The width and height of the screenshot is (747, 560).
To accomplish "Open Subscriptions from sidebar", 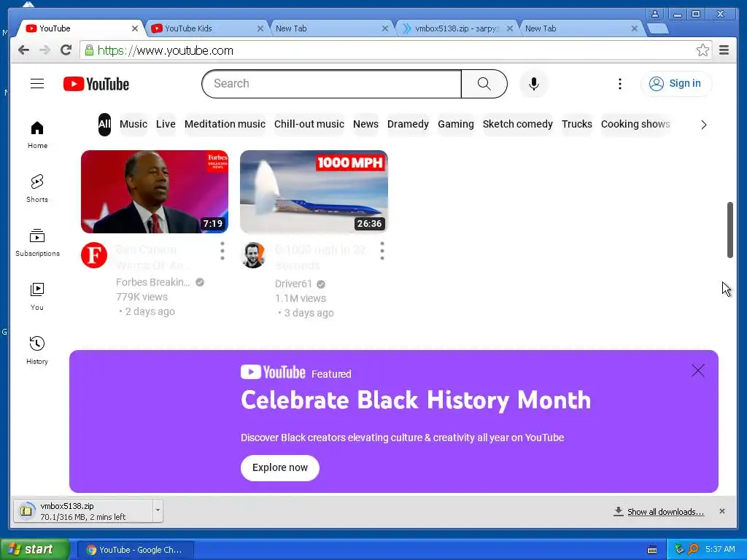I will (37, 243).
